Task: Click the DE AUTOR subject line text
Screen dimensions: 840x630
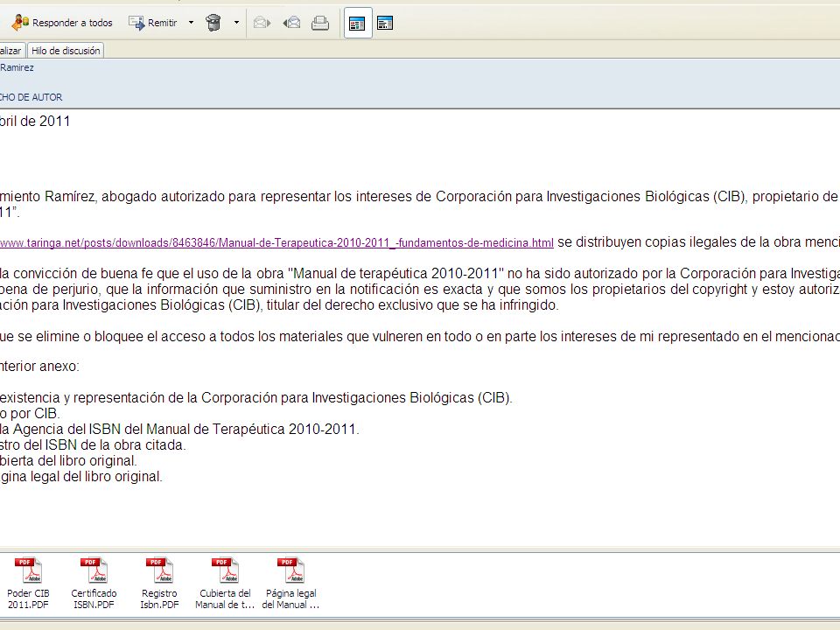Action: 31,97
